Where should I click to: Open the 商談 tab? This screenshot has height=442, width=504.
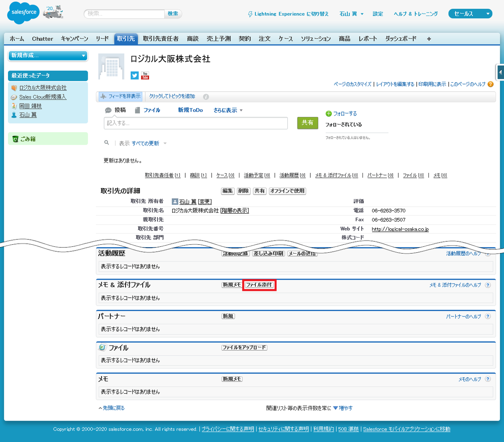coord(193,39)
